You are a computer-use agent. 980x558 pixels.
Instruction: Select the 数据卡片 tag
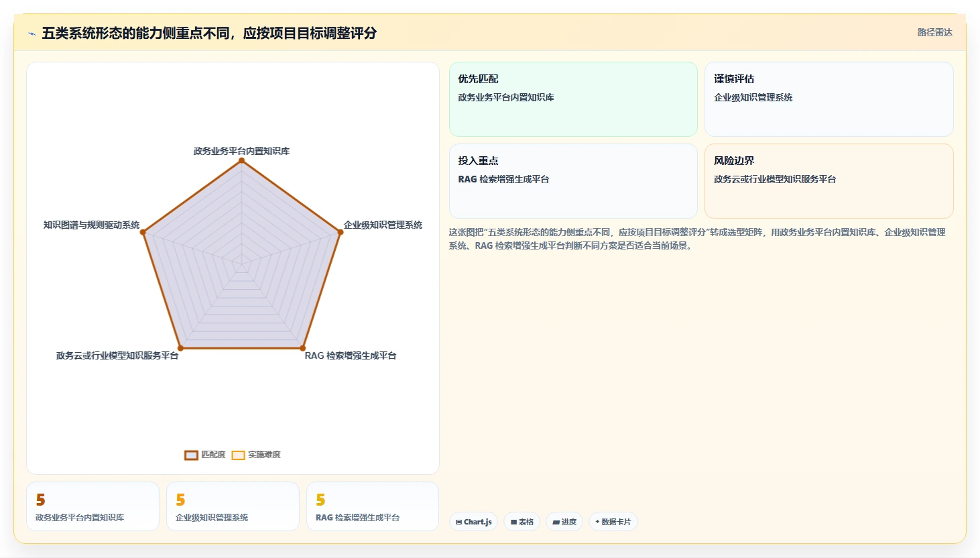point(613,522)
